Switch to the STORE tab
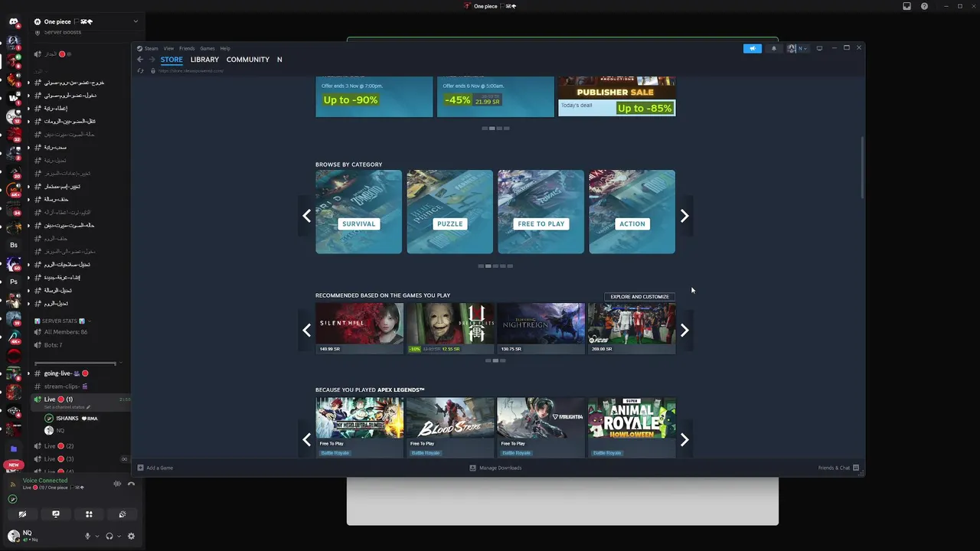This screenshot has width=980, height=551. 171,60
